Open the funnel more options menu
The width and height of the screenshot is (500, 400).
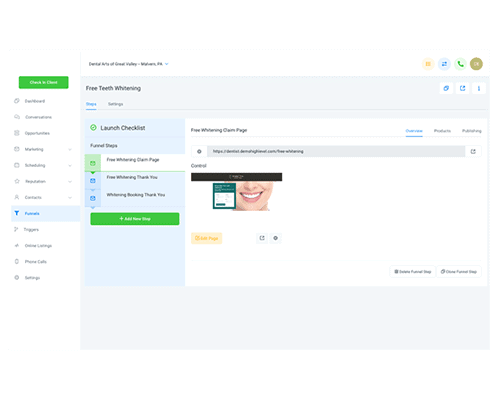479,88
